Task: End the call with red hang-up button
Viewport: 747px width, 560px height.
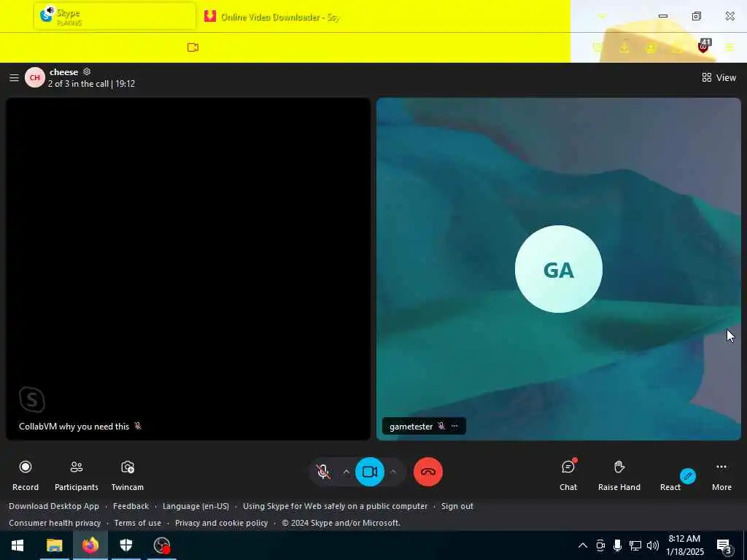Action: (x=427, y=472)
